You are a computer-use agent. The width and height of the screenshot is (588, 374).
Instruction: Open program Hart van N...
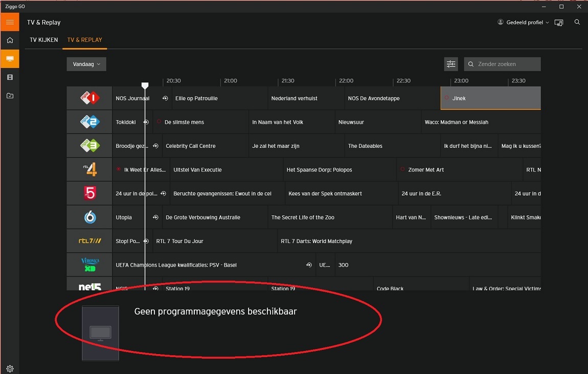tap(412, 217)
